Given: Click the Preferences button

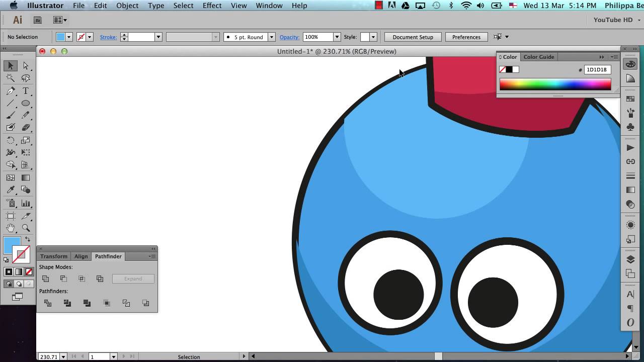Looking at the screenshot, I should click(x=466, y=37).
